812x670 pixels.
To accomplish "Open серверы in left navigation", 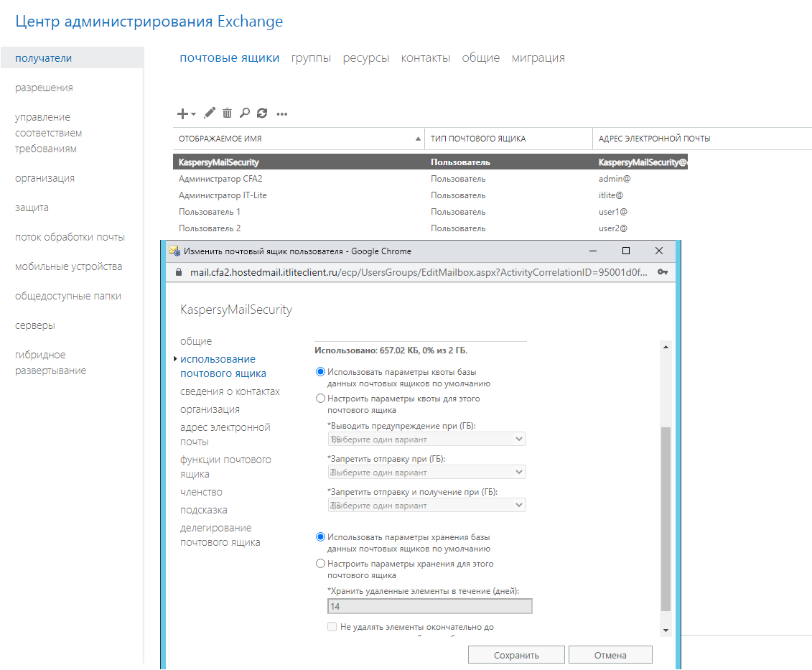I will [x=34, y=325].
